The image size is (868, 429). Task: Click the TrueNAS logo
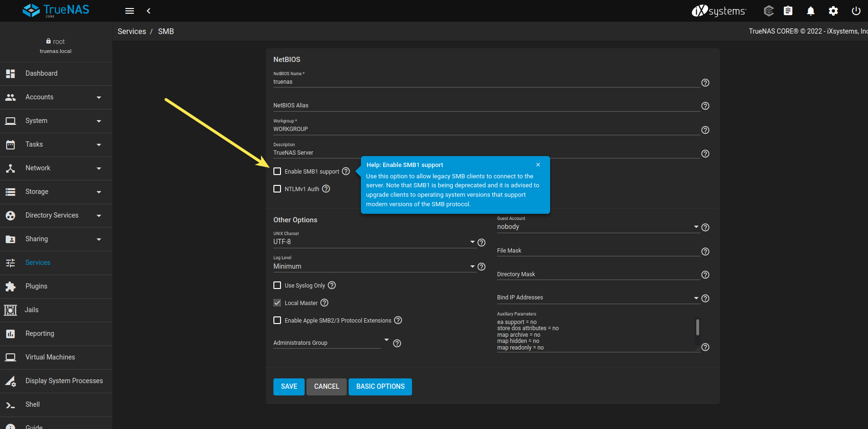(56, 10)
